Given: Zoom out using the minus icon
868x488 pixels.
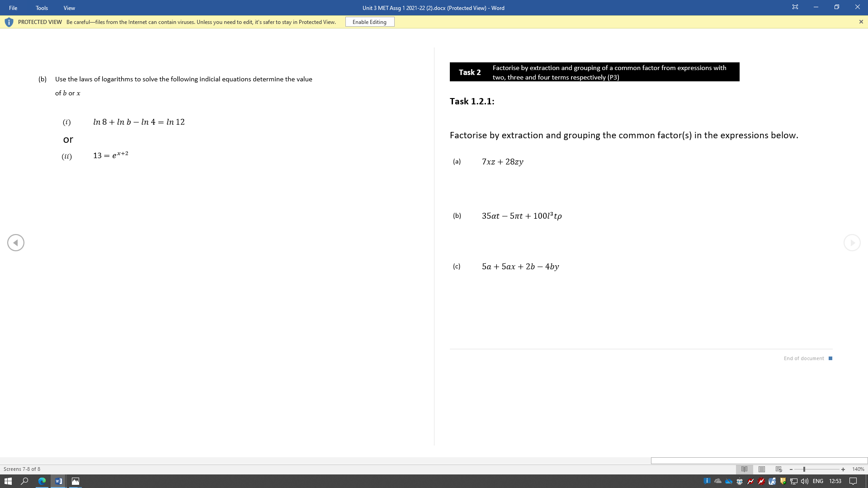Looking at the screenshot, I should pos(791,469).
